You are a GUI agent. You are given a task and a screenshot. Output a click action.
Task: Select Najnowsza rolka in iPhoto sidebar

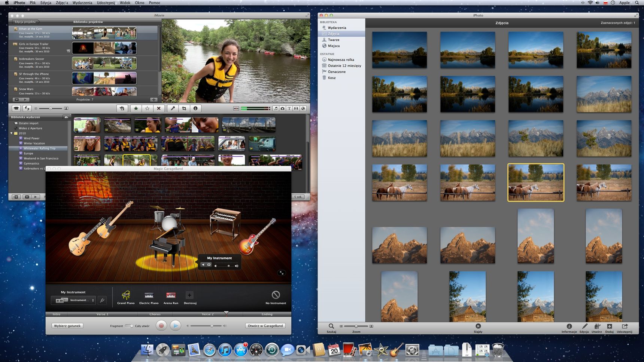click(x=341, y=59)
